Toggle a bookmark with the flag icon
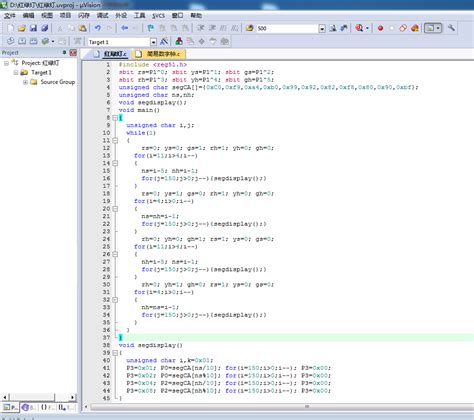The width and height of the screenshot is (474, 420). [x=150, y=28]
